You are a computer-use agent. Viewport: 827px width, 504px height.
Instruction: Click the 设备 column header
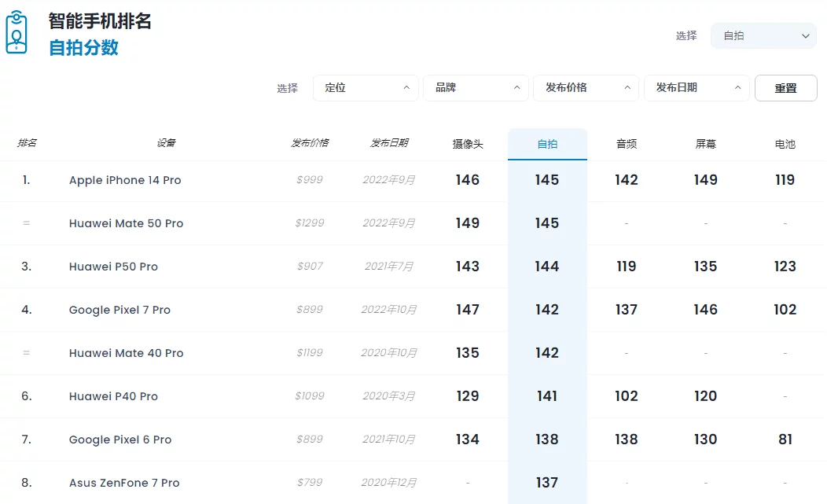[166, 143]
